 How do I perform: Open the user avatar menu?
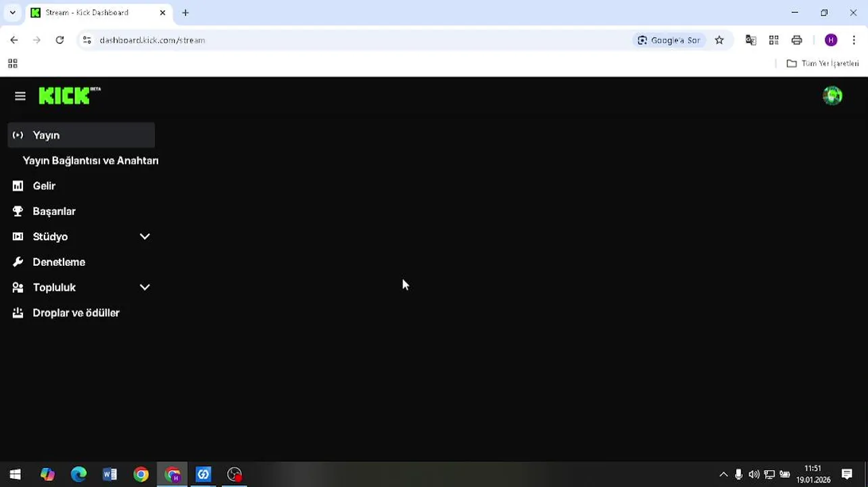point(832,96)
